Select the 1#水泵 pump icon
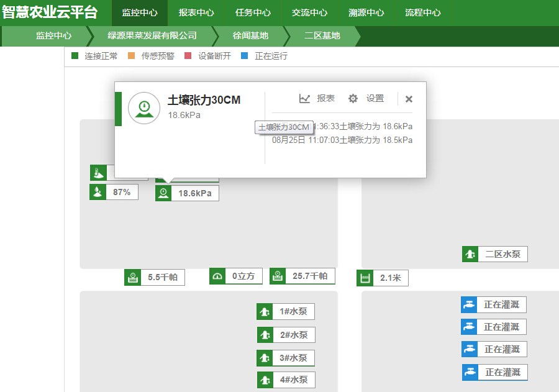 pos(265,312)
